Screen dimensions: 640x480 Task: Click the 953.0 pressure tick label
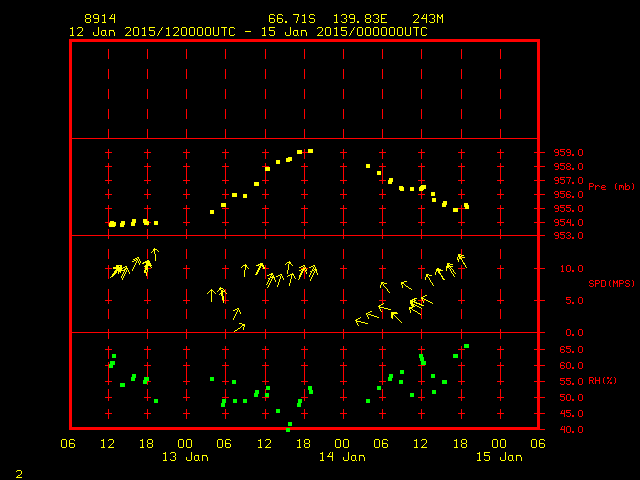tap(568, 236)
